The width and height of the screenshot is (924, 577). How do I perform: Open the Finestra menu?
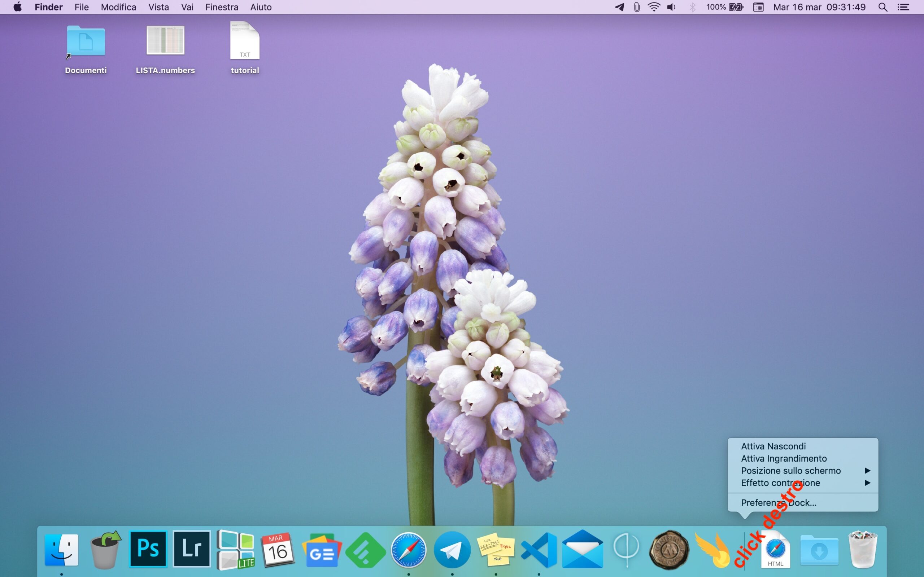(x=222, y=7)
